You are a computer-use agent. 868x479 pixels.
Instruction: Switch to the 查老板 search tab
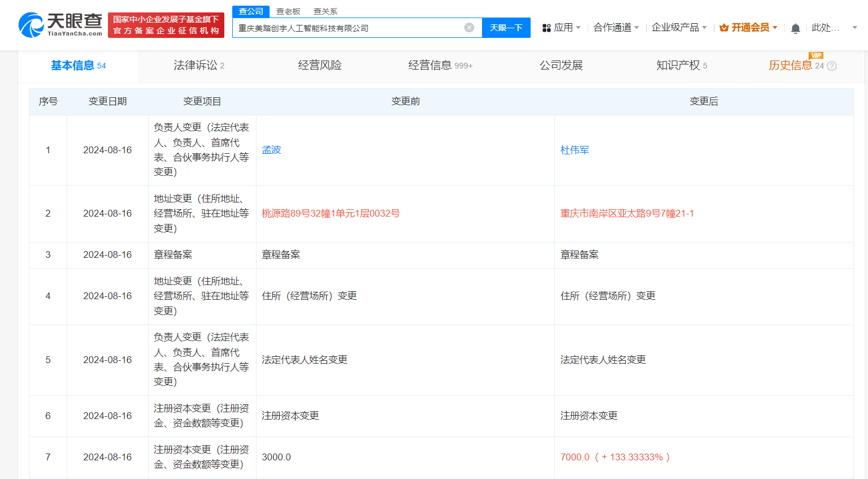point(288,11)
